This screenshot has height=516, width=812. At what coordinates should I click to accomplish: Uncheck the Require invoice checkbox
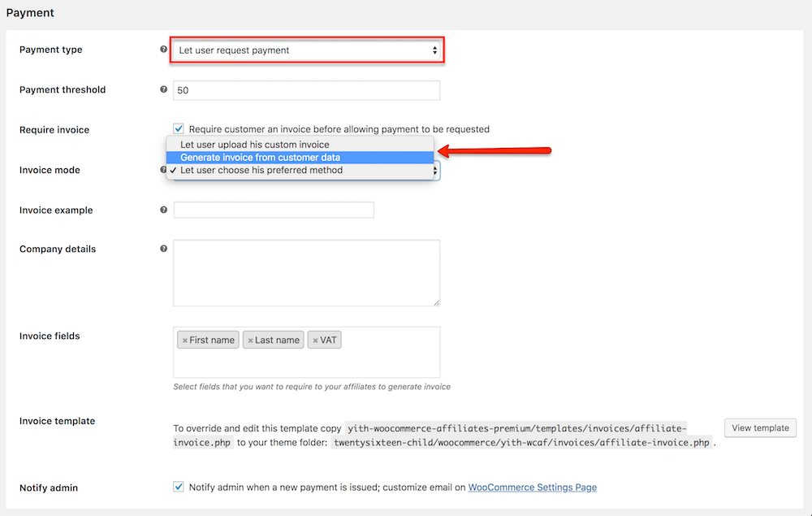pyautogui.click(x=178, y=128)
